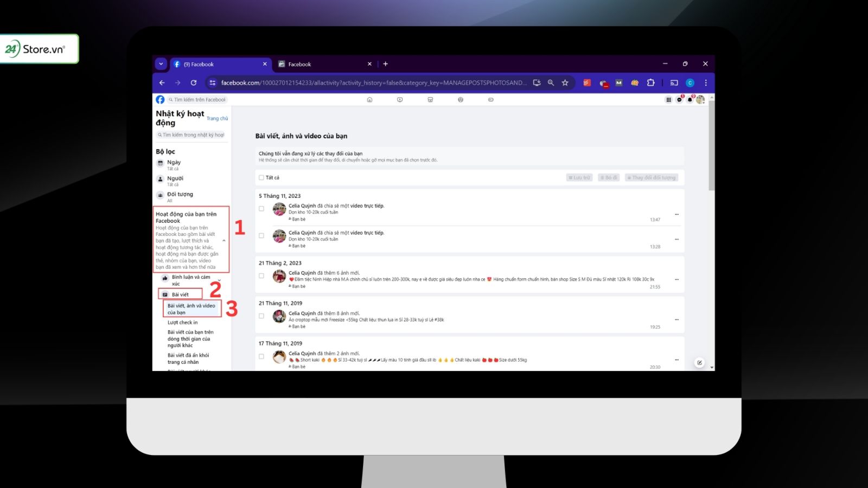
Task: Tick checkbox for the 21 Tháng 2, 2023 post
Action: 261,276
